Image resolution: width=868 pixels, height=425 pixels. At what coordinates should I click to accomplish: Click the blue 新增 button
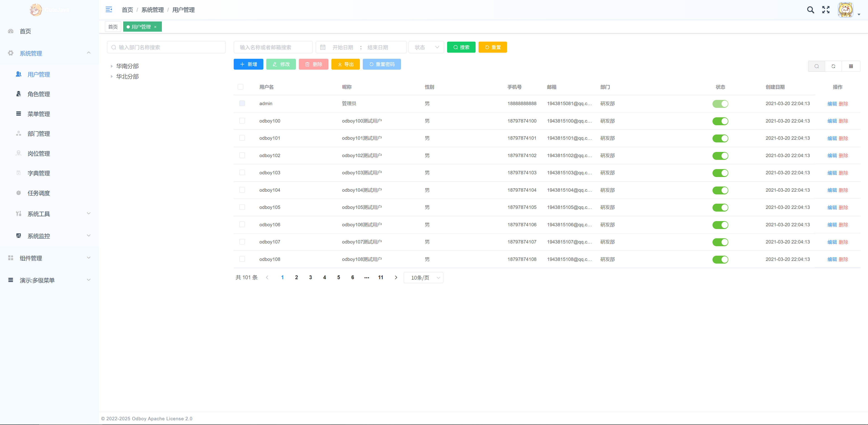(x=248, y=64)
